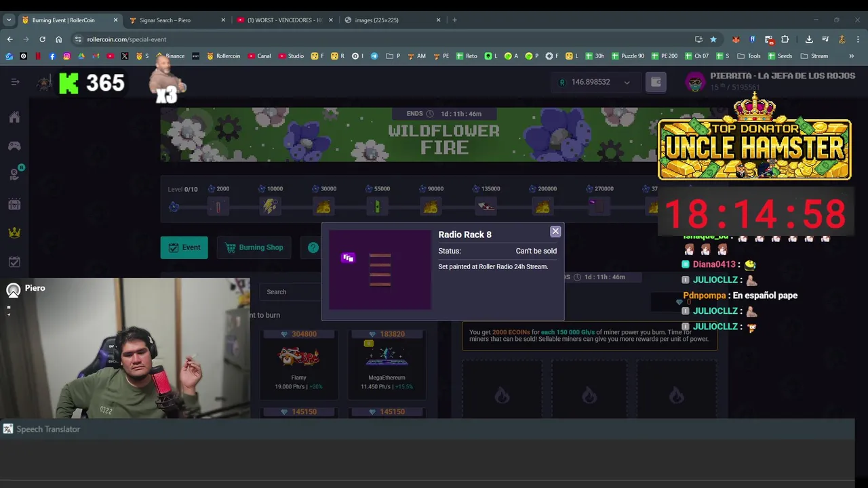868x488 pixels.
Task: Open the crown leaderboard sidebar icon
Action: (x=14, y=232)
